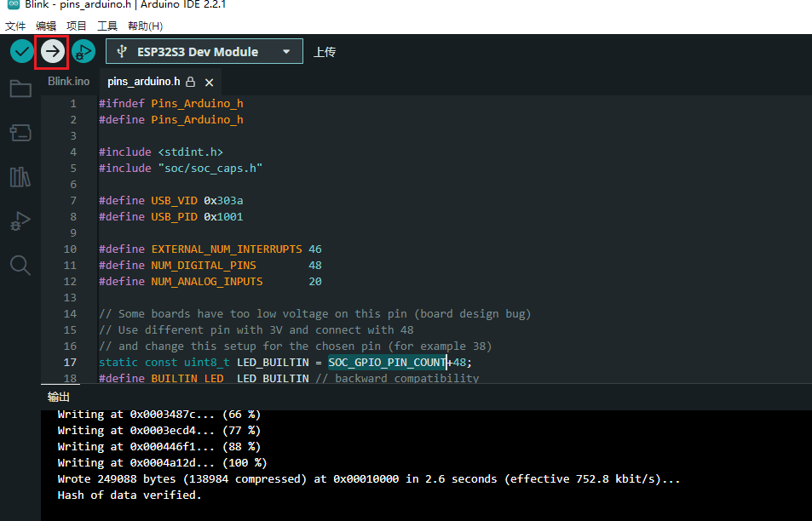
Task: Click the 输出 output panel header
Action: (59, 397)
